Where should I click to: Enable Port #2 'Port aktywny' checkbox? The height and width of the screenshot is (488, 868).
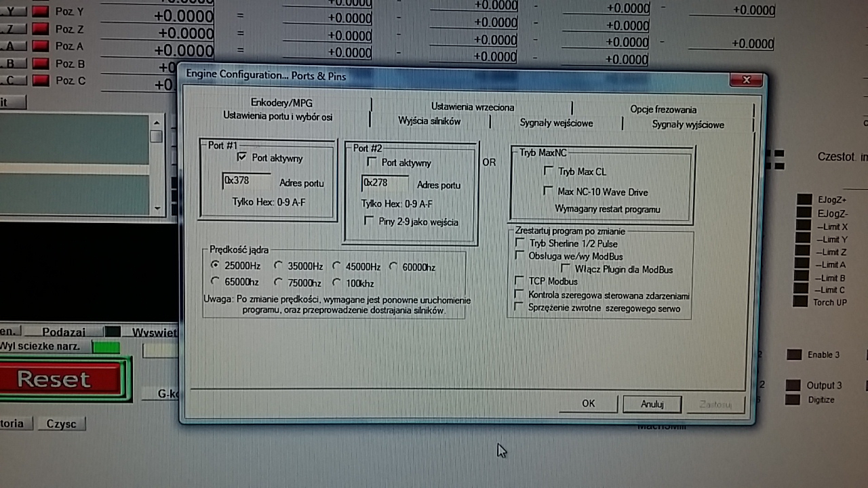point(370,162)
